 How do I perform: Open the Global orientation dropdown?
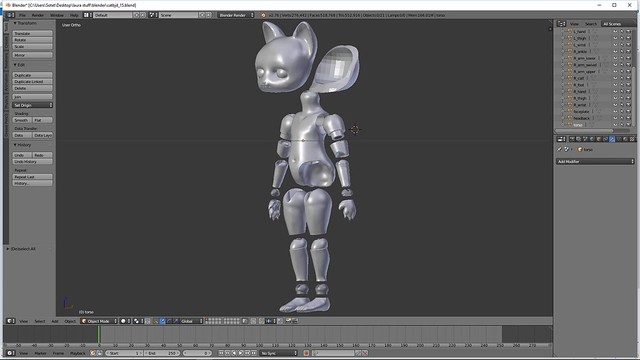pos(191,321)
